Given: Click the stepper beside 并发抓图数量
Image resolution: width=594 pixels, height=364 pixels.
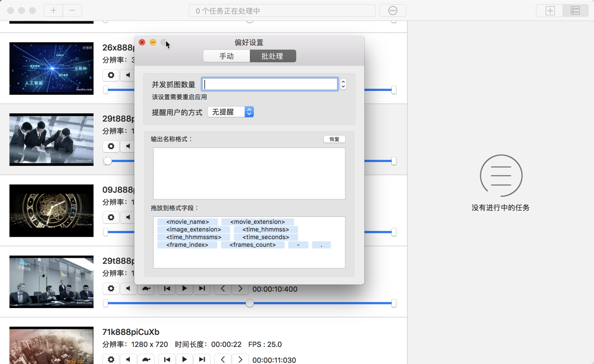Looking at the screenshot, I should [x=343, y=84].
